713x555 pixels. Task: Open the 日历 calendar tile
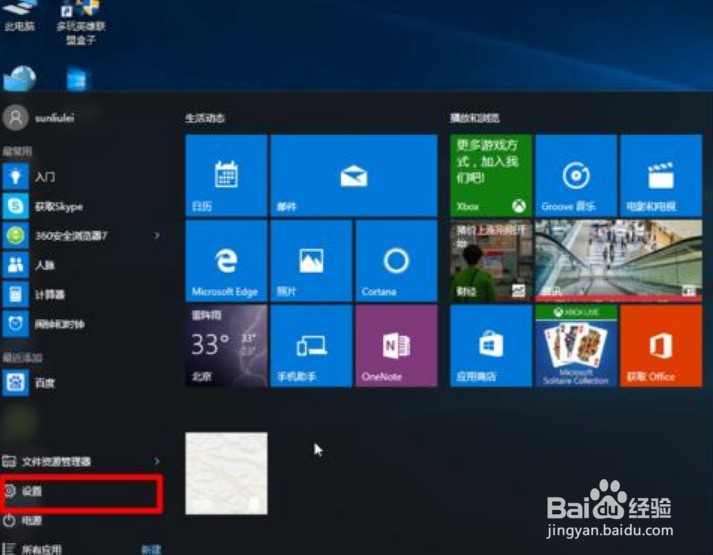(226, 175)
